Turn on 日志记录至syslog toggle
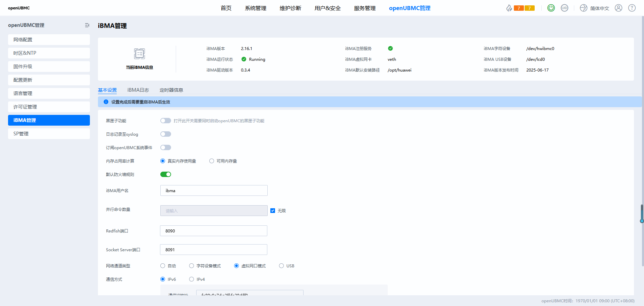The width and height of the screenshot is (644, 306). pyautogui.click(x=166, y=134)
